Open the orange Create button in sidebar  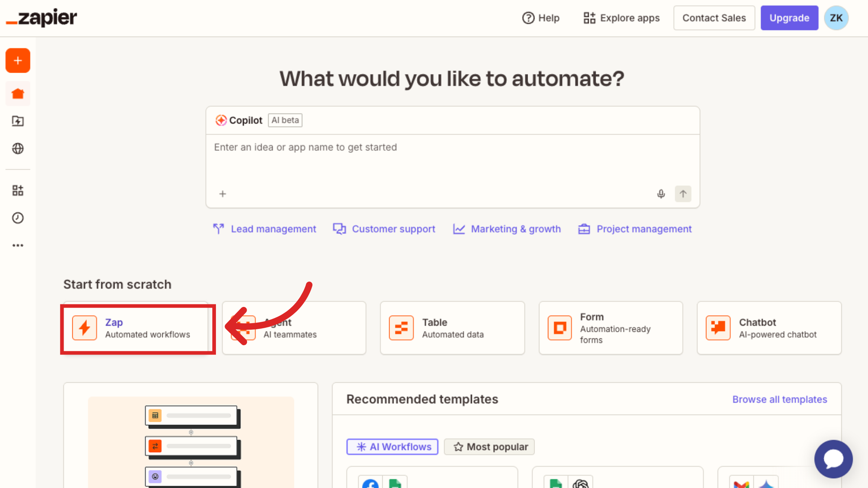coord(18,60)
